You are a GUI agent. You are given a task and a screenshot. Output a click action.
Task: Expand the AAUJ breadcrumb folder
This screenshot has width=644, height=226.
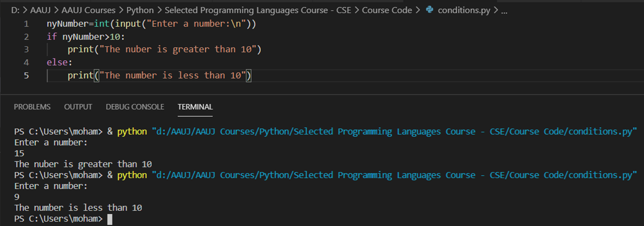click(40, 10)
